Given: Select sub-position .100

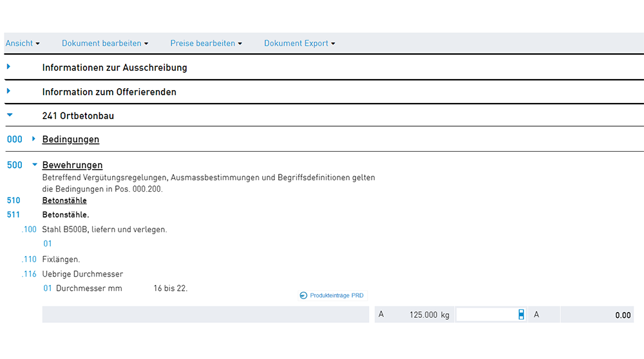Looking at the screenshot, I should click(29, 229).
